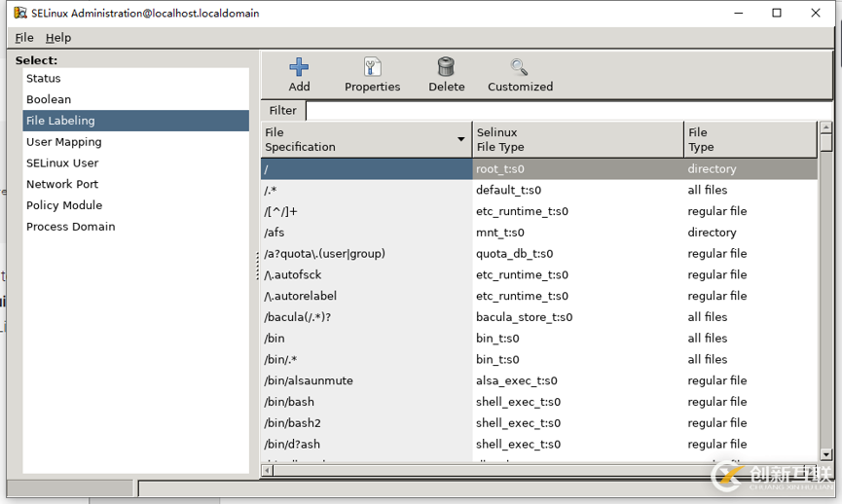Select the '/afs' row

(x=539, y=233)
